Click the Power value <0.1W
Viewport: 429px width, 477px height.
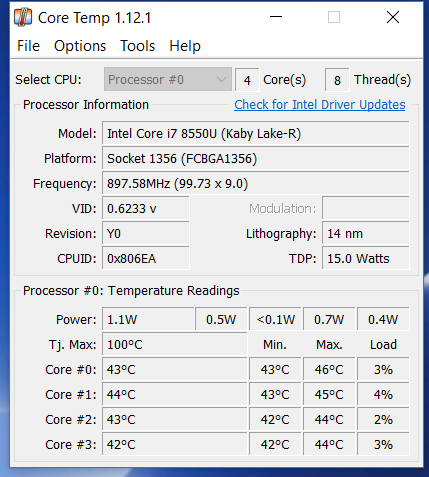(x=275, y=319)
